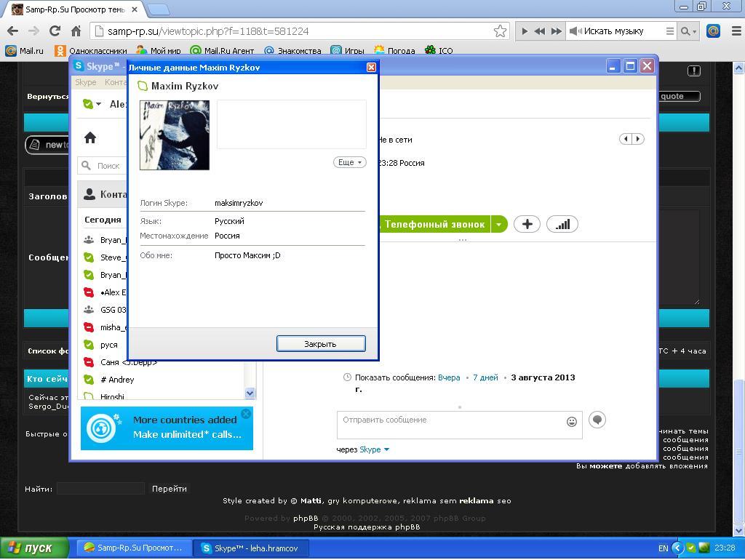Image resolution: width=745 pixels, height=560 pixels.
Task: Open the Mail.ru bookmark
Action: pos(24,50)
